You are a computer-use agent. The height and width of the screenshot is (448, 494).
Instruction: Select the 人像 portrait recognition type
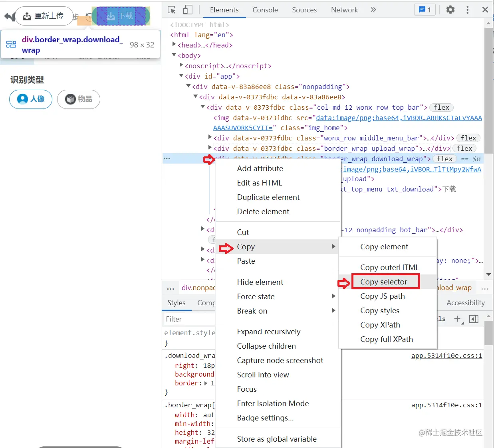coord(31,99)
